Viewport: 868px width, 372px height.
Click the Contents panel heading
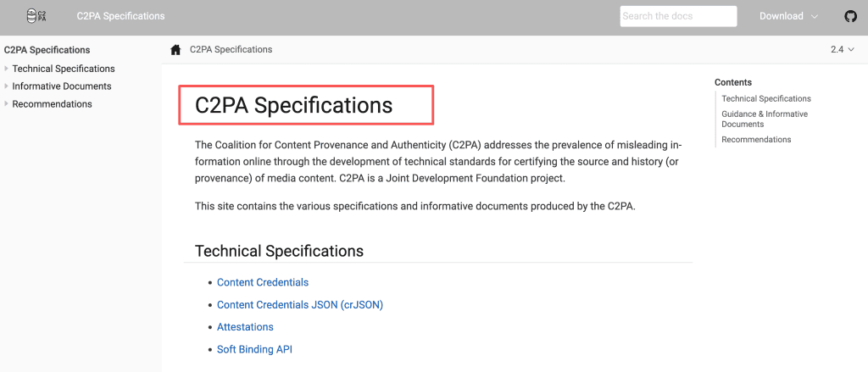coord(733,82)
